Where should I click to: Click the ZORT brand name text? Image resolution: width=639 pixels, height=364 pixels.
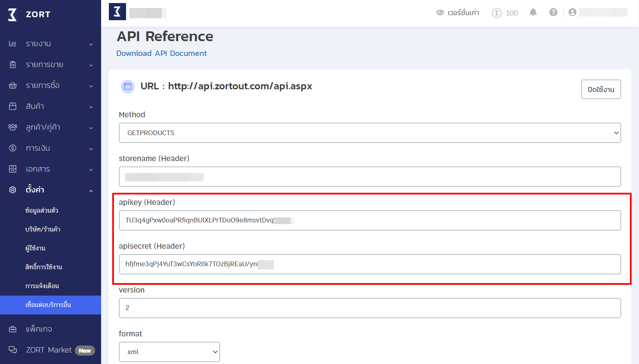click(38, 14)
